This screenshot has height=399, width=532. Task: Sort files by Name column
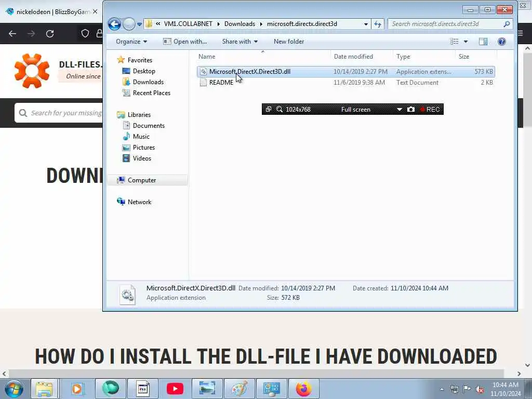point(263,57)
